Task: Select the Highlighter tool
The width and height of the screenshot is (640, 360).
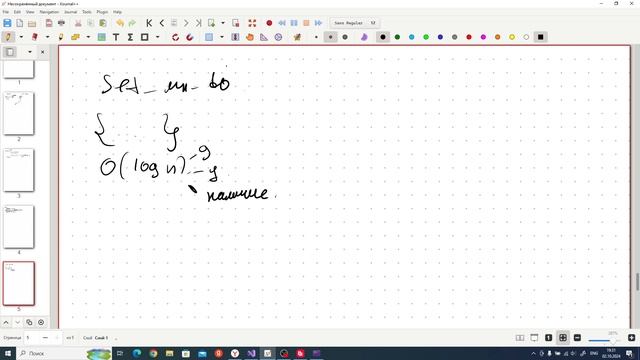Action: pos(61,37)
